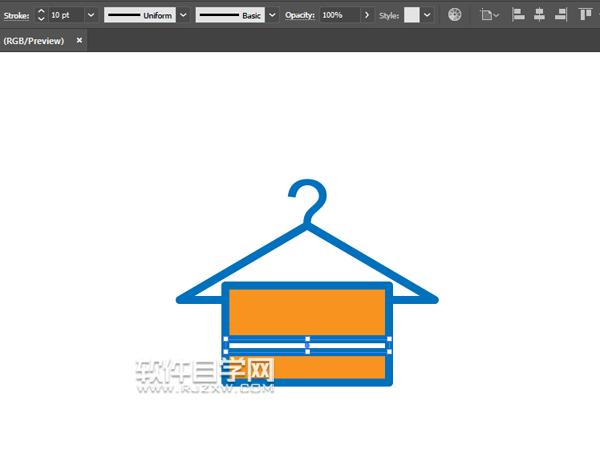Open the graphic Style dropdown arrow
This screenshot has height=470, width=600.
point(428,16)
